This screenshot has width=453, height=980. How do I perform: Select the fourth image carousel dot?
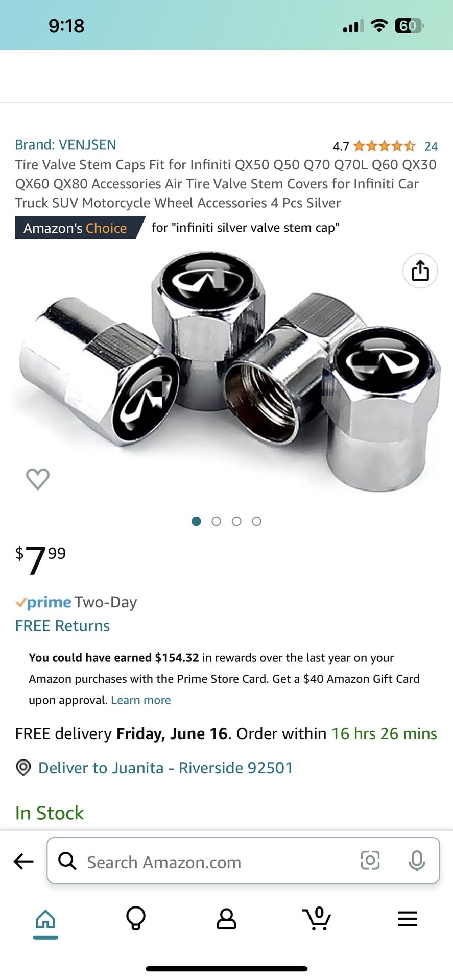(x=257, y=521)
